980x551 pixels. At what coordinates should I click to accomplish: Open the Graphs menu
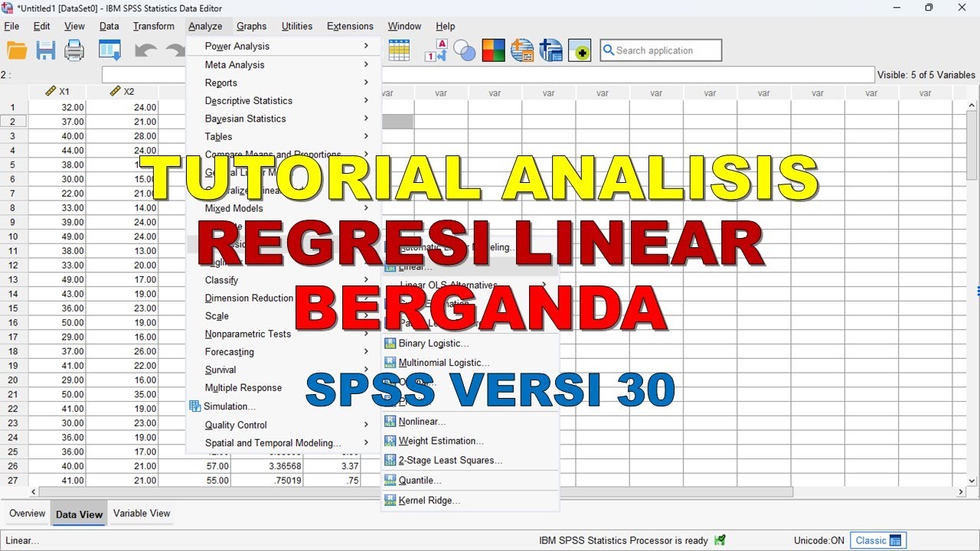(251, 26)
